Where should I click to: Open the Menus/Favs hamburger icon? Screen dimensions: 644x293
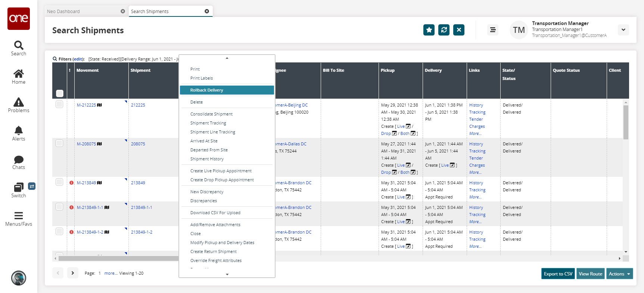pos(19,216)
